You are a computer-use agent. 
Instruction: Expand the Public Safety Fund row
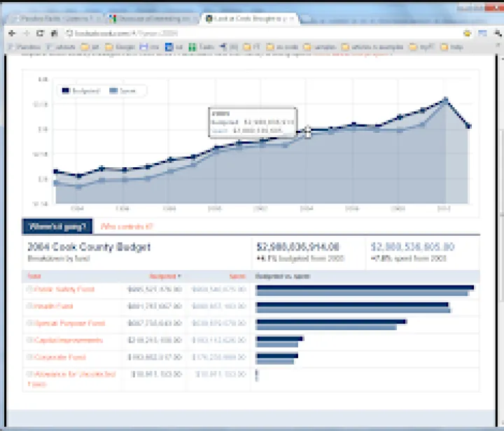click(29, 289)
